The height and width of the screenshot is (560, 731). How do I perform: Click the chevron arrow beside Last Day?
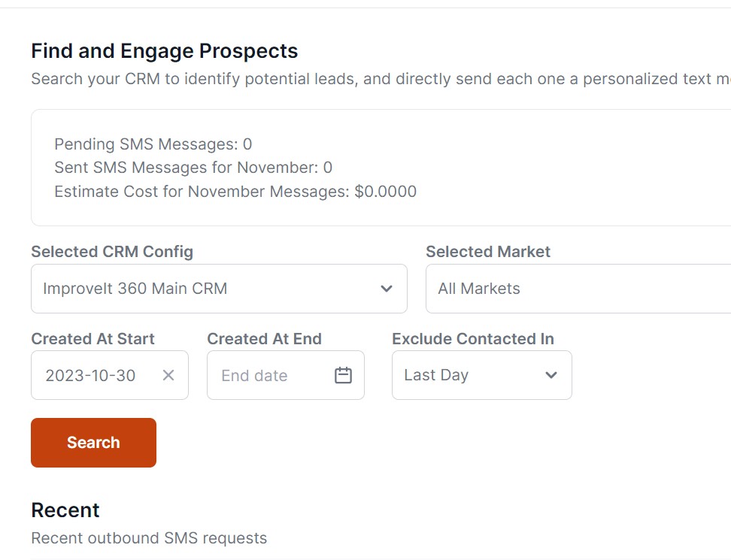551,375
